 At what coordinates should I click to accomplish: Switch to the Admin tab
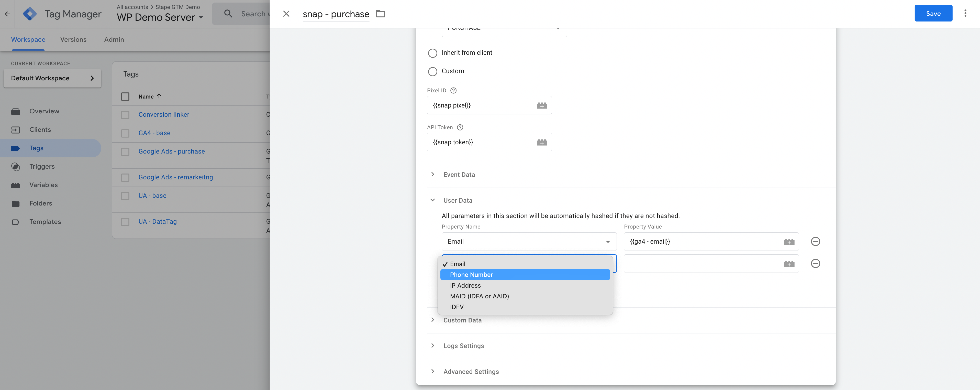pos(114,39)
